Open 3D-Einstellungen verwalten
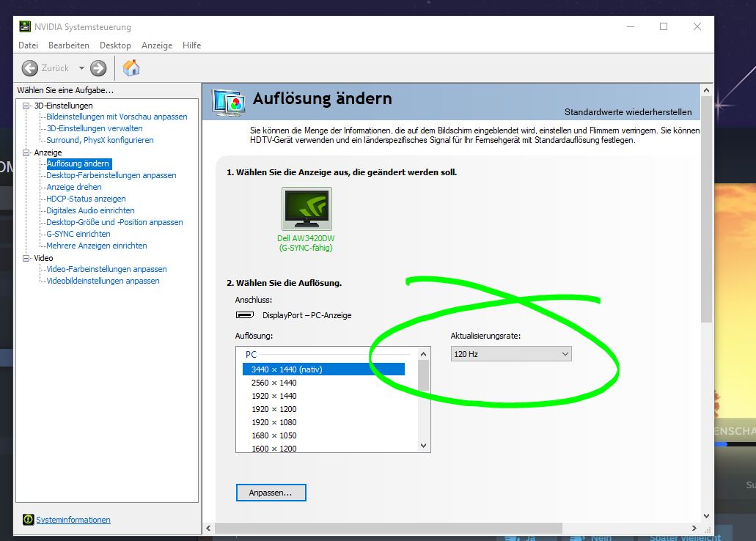This screenshot has height=541, width=756. point(95,128)
